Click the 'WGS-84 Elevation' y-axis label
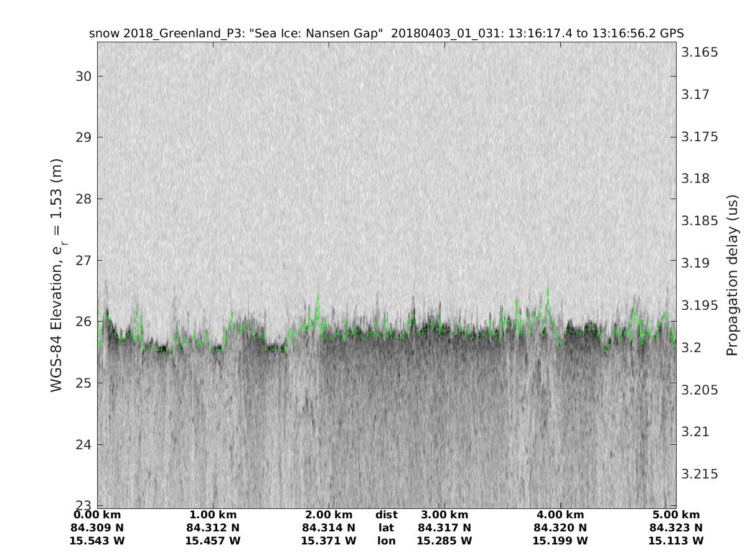This screenshot has width=747, height=560. tap(57, 280)
